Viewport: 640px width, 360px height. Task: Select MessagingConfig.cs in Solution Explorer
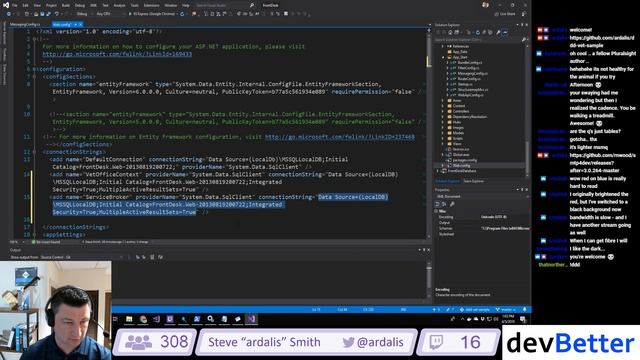[x=472, y=73]
